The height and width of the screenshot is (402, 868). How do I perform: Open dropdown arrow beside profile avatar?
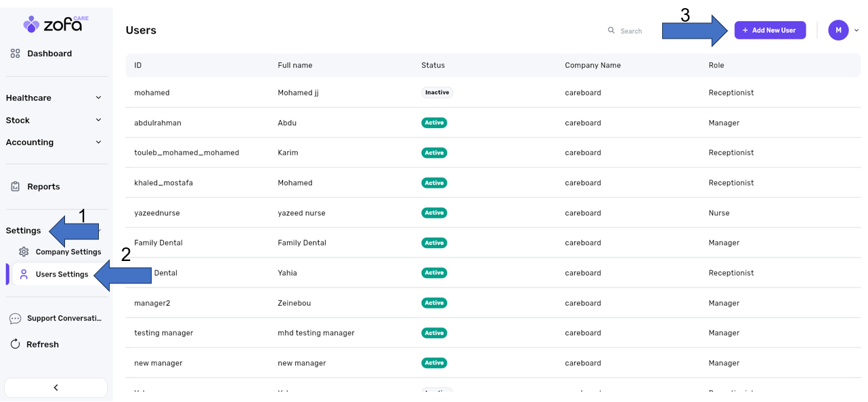[856, 31]
